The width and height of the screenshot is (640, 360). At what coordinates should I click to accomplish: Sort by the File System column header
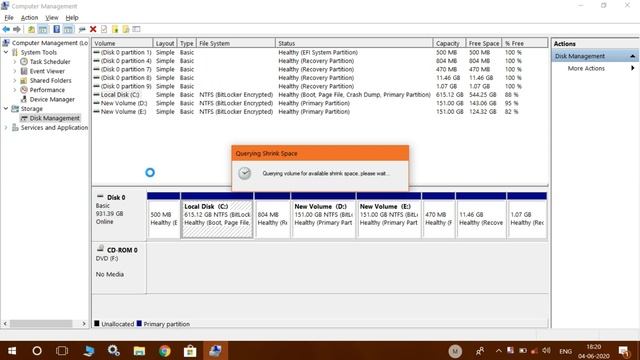pos(236,43)
